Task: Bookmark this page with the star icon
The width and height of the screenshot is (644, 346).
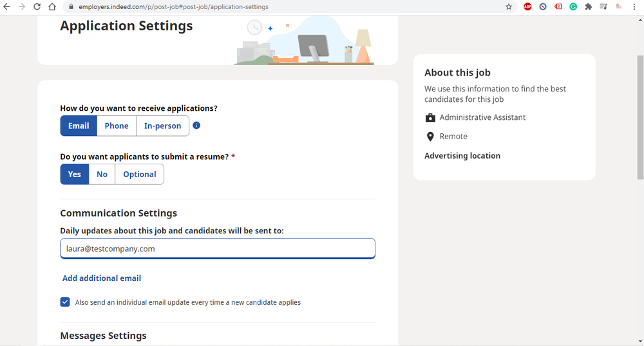Action: 509,6
